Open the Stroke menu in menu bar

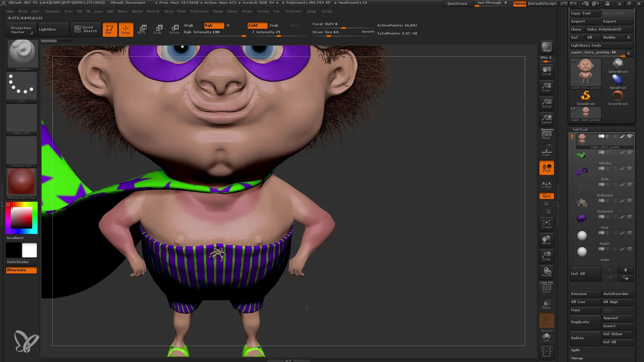tap(247, 11)
